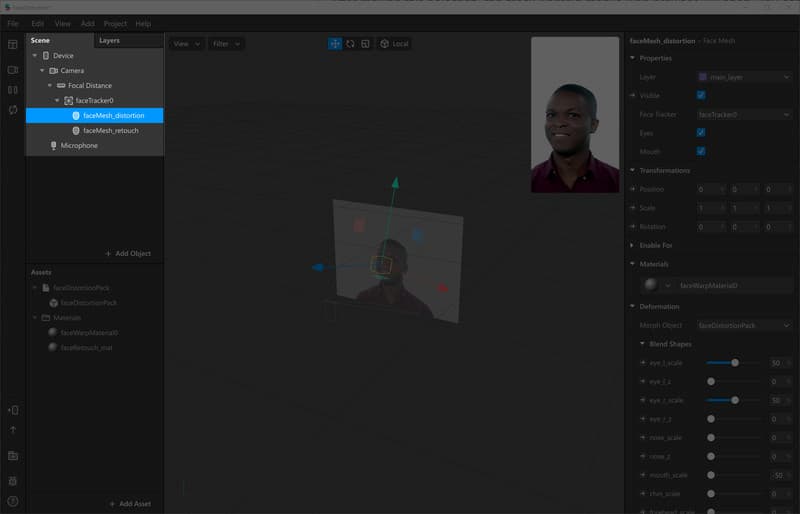Image resolution: width=800 pixels, height=514 pixels.
Task: Click the Position X input field
Action: (711, 189)
